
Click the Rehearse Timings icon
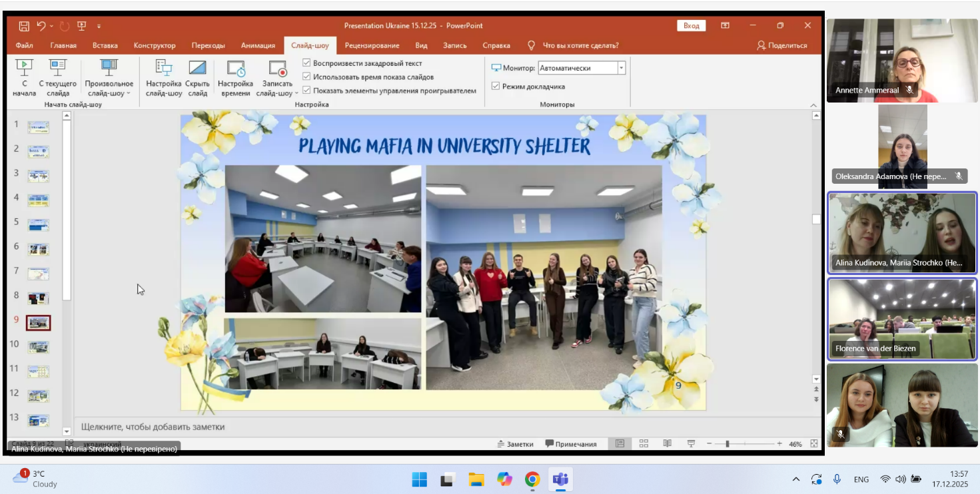pos(235,68)
